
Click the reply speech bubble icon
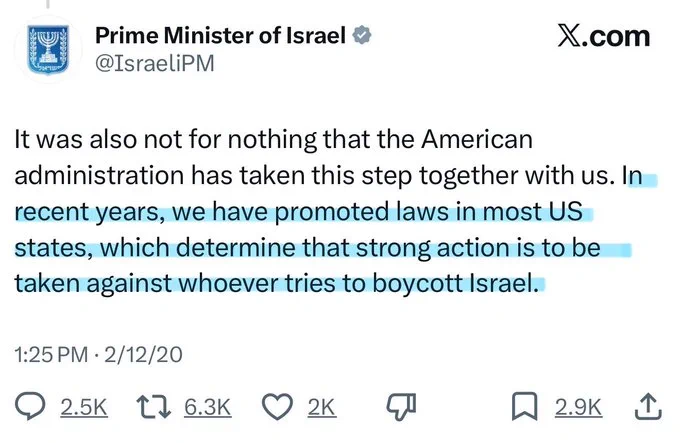point(30,406)
